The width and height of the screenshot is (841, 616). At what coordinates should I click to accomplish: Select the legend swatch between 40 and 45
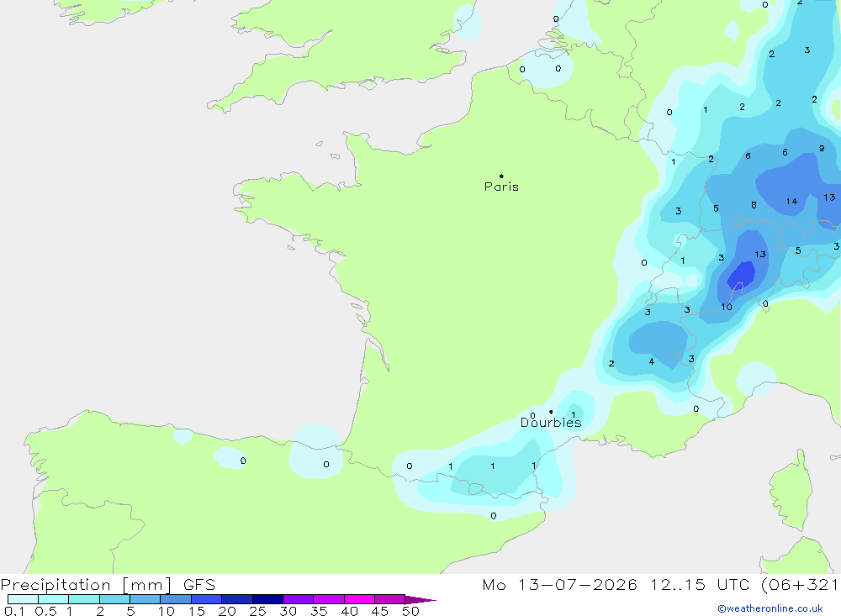pos(359,599)
